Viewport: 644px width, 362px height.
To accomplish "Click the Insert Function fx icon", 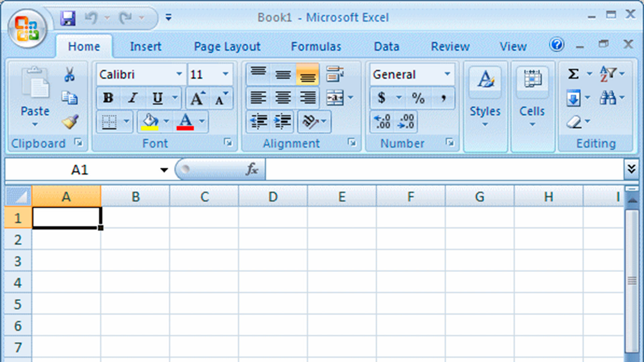I will point(252,169).
